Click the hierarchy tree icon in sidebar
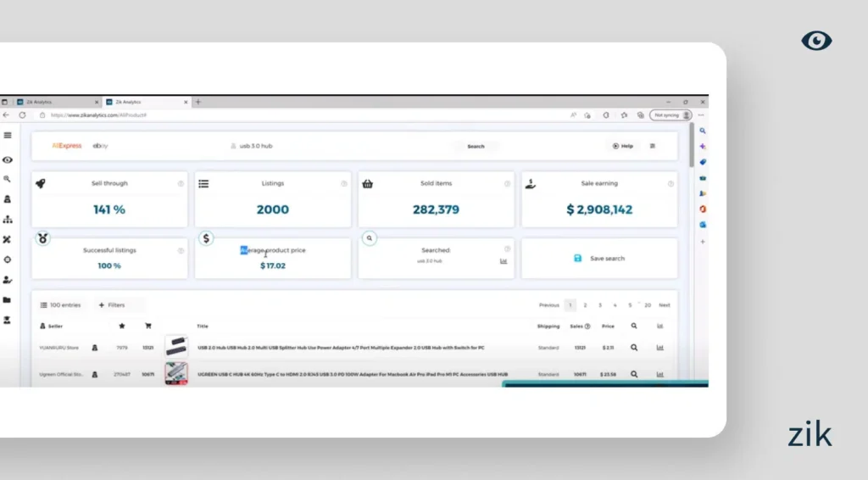This screenshot has width=868, height=480. (8, 220)
